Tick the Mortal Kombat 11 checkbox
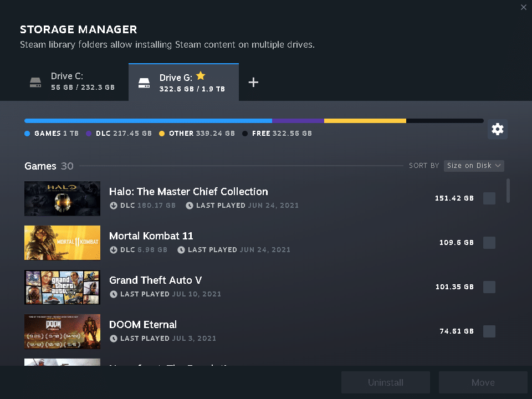 coord(489,243)
